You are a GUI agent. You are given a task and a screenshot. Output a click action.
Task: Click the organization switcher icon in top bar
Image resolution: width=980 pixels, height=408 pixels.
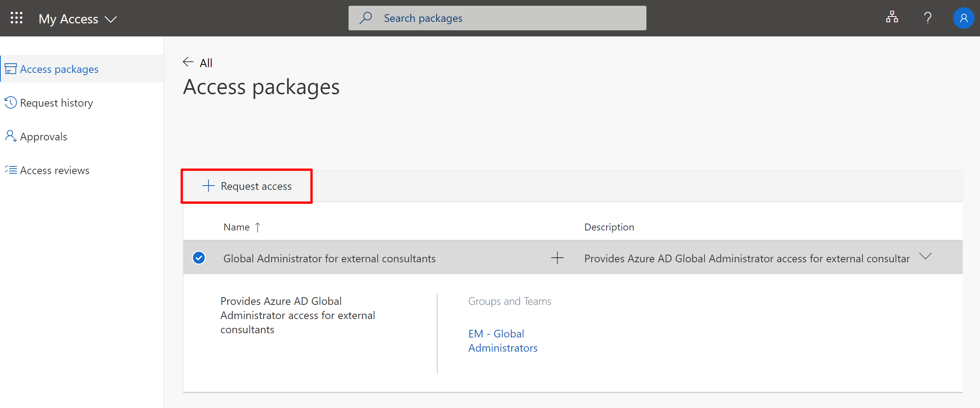point(891,17)
